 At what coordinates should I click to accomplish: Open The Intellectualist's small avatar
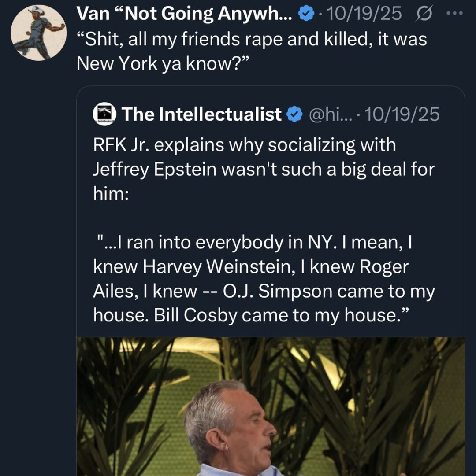tap(104, 114)
